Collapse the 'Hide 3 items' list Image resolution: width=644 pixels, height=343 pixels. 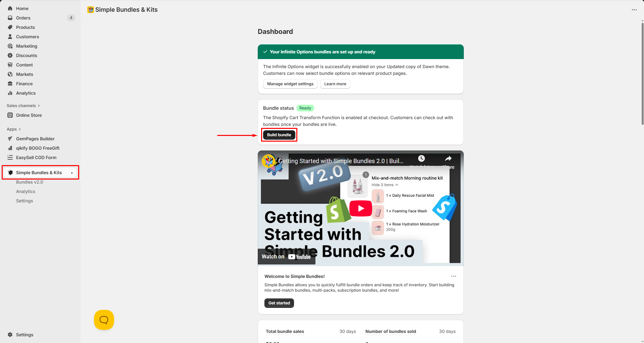(x=385, y=185)
